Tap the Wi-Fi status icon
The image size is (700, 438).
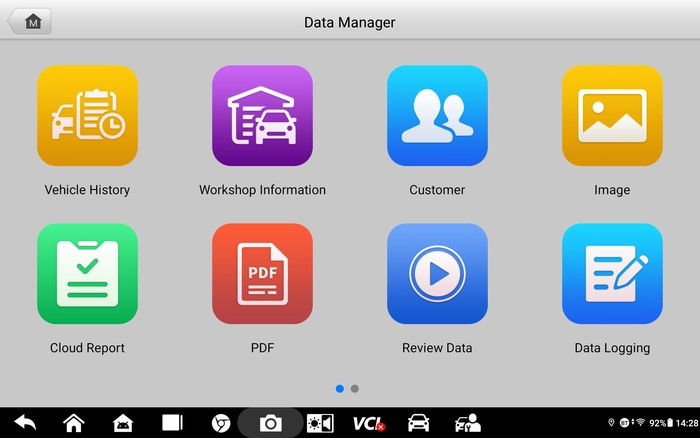coord(640,422)
